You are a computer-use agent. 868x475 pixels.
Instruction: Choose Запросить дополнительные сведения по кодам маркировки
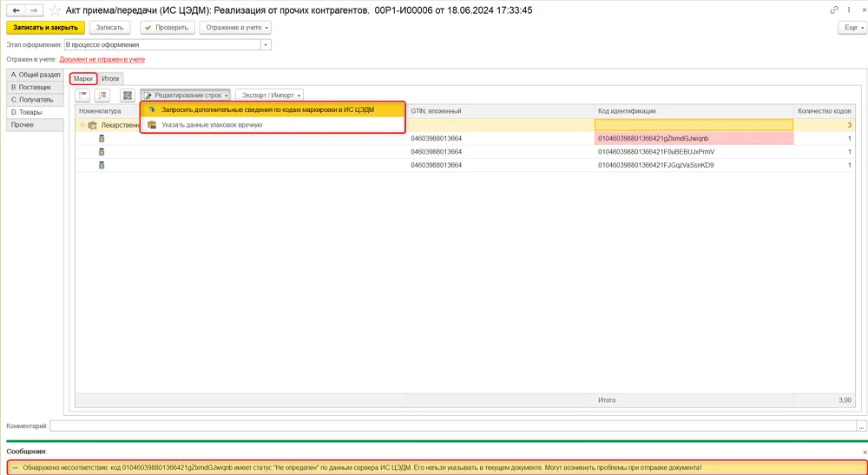click(x=273, y=109)
